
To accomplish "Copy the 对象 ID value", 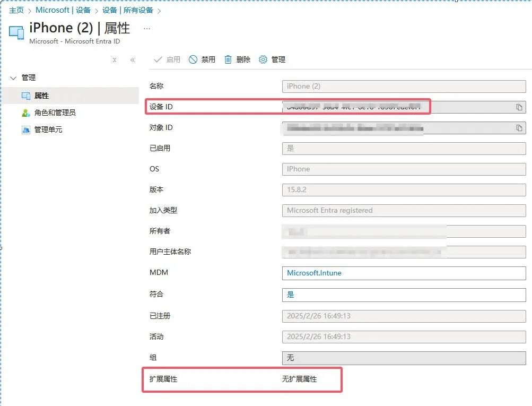I will click(x=519, y=128).
